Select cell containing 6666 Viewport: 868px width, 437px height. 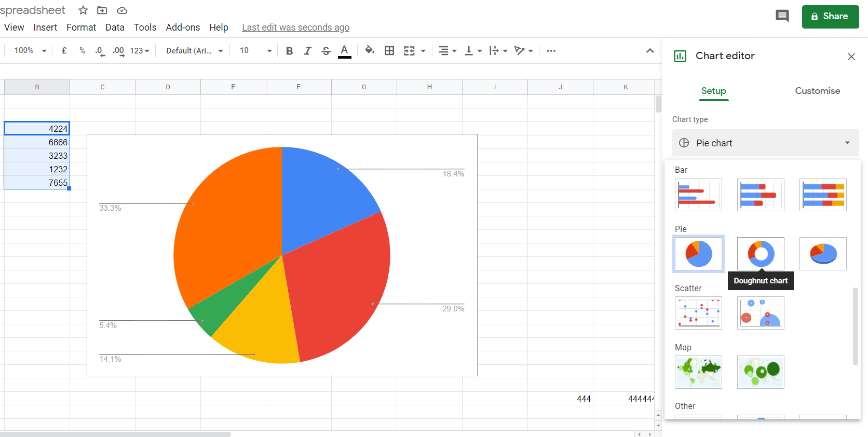tap(37, 142)
